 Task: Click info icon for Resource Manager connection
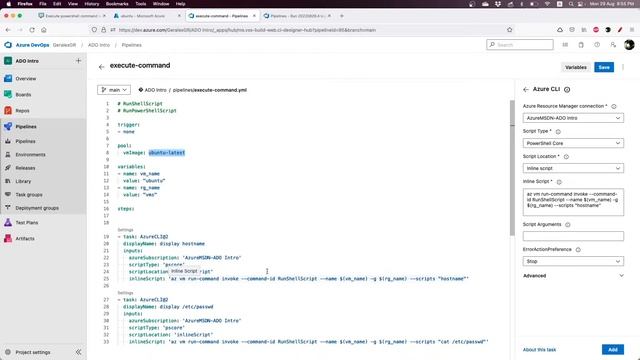point(613,106)
